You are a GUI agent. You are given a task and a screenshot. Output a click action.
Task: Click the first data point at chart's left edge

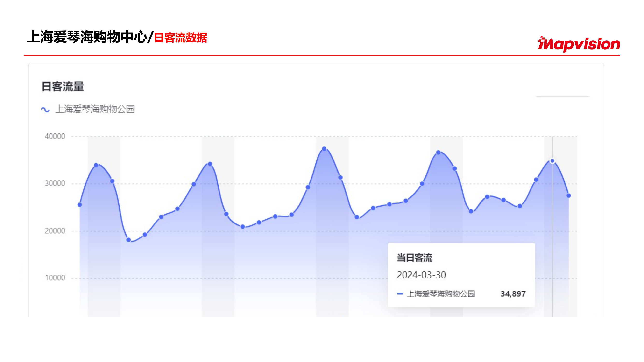80,205
